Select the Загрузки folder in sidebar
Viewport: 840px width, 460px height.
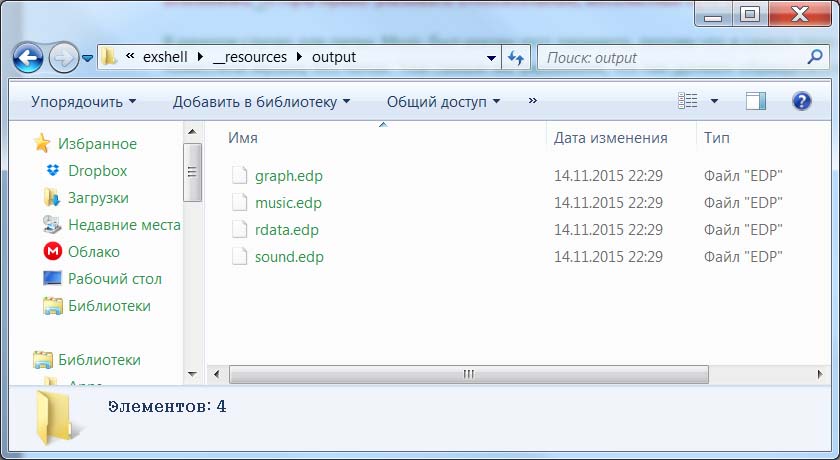click(x=97, y=198)
